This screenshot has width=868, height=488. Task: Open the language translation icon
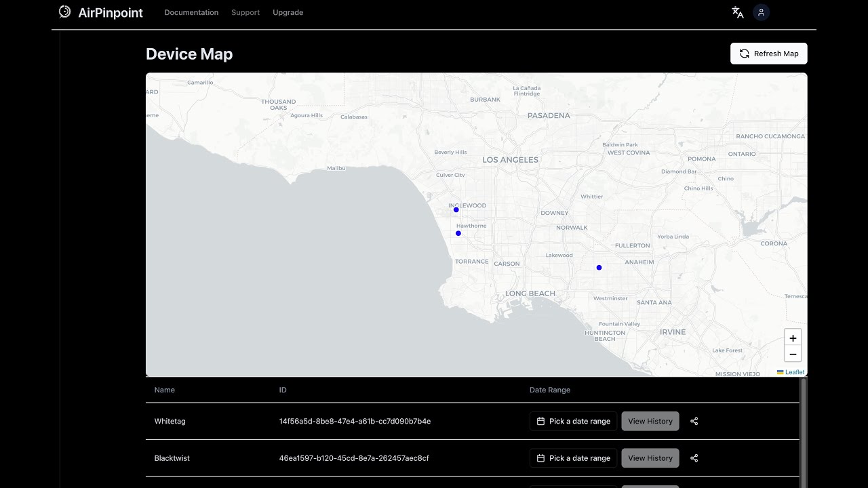[738, 12]
